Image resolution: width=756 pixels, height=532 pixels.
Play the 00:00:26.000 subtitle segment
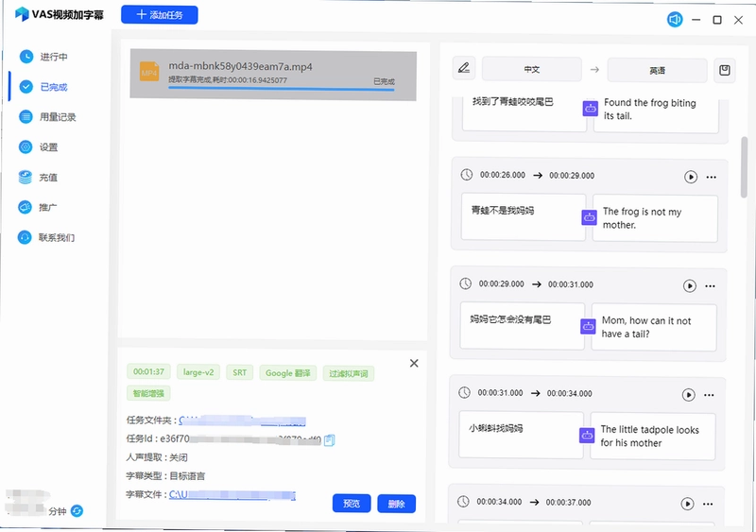691,177
